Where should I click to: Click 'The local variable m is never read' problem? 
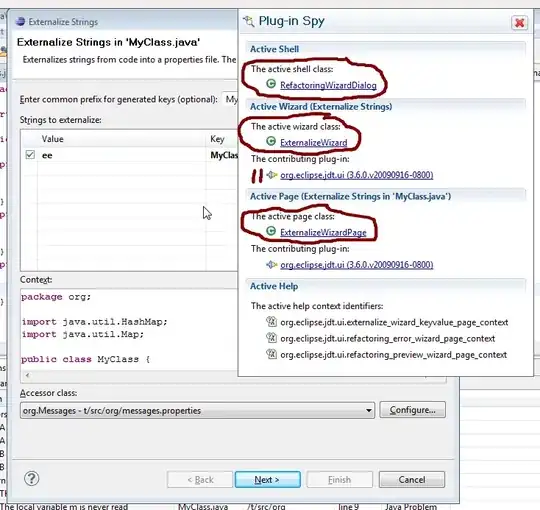pos(64,507)
